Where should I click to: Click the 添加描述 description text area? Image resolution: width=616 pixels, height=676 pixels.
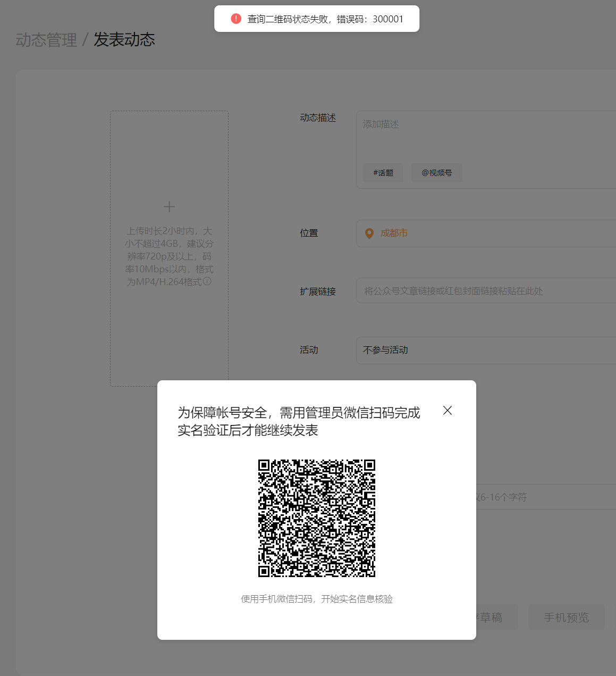coord(486,149)
